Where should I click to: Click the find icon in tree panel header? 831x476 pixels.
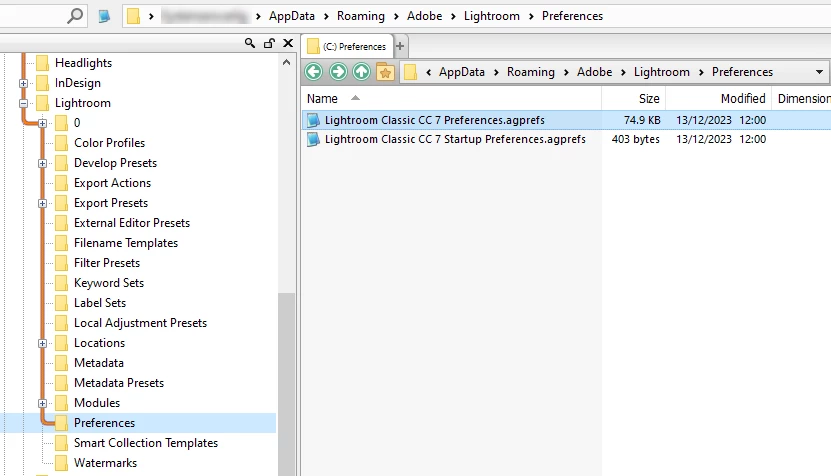250,43
